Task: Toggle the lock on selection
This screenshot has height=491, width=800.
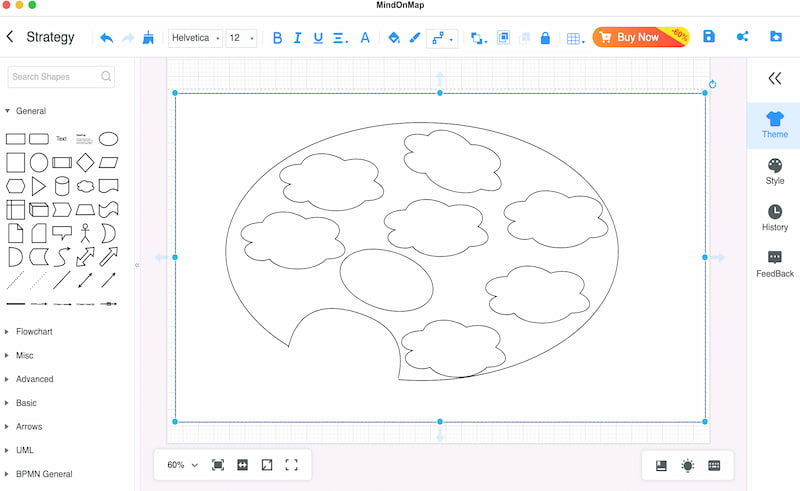Action: point(545,38)
